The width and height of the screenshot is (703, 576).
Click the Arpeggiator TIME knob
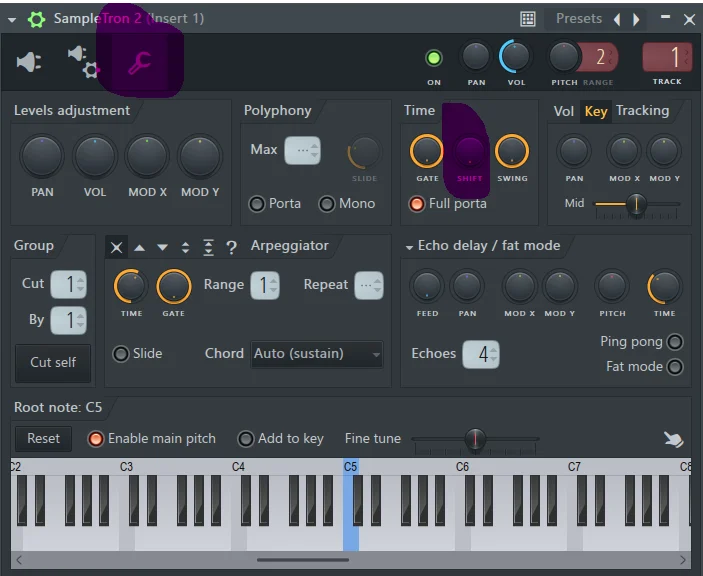click(131, 286)
